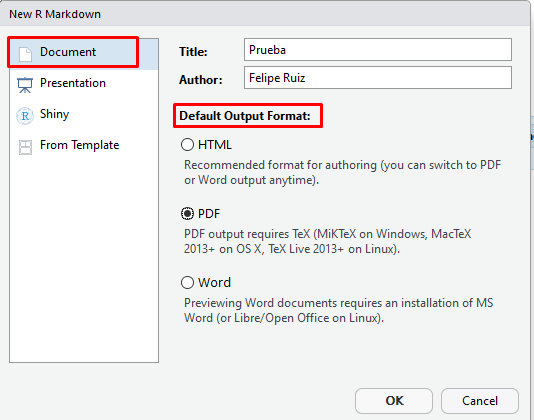
Task: Click the New R Markdown title bar
Action: 265,14
